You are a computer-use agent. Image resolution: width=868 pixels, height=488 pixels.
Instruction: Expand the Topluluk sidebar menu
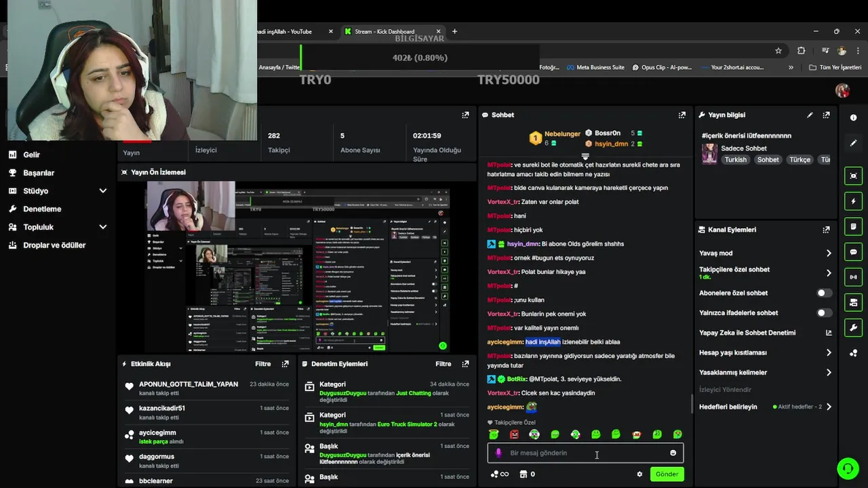tap(103, 227)
